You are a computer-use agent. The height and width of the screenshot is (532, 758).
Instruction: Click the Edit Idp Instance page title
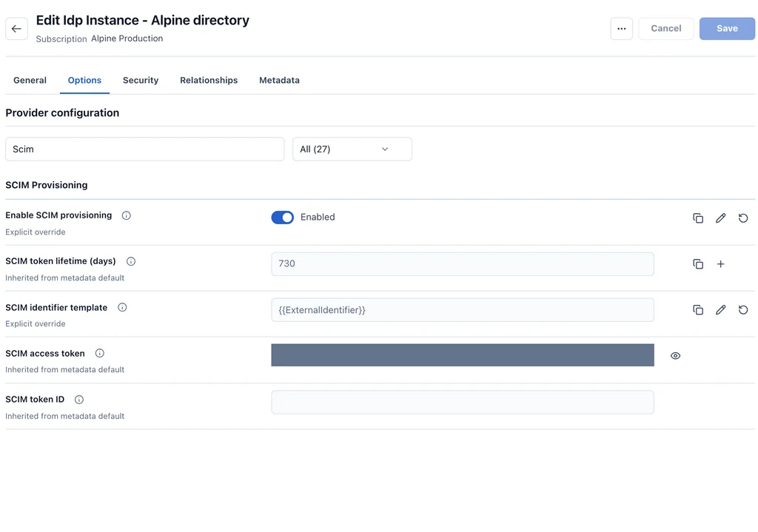tap(143, 20)
